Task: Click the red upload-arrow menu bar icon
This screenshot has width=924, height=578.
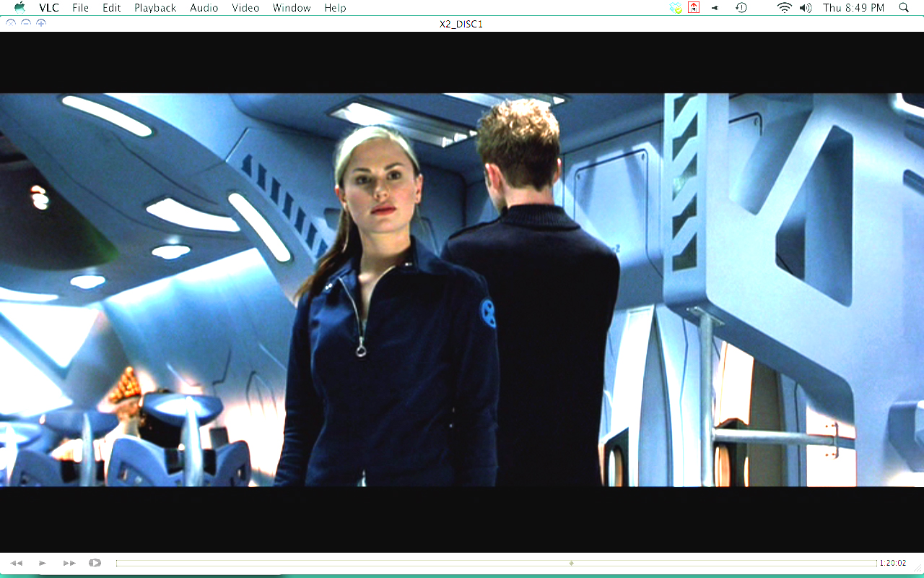Action: tap(694, 8)
